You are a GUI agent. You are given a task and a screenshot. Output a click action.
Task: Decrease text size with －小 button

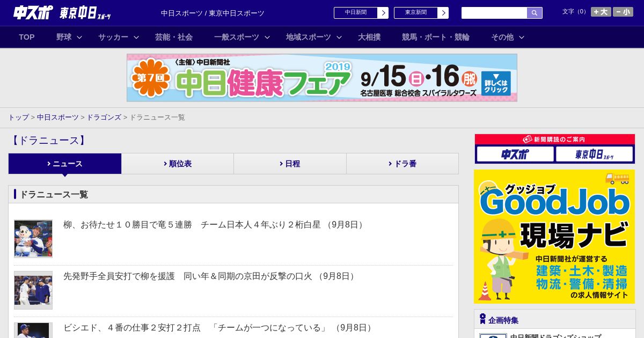coord(623,12)
